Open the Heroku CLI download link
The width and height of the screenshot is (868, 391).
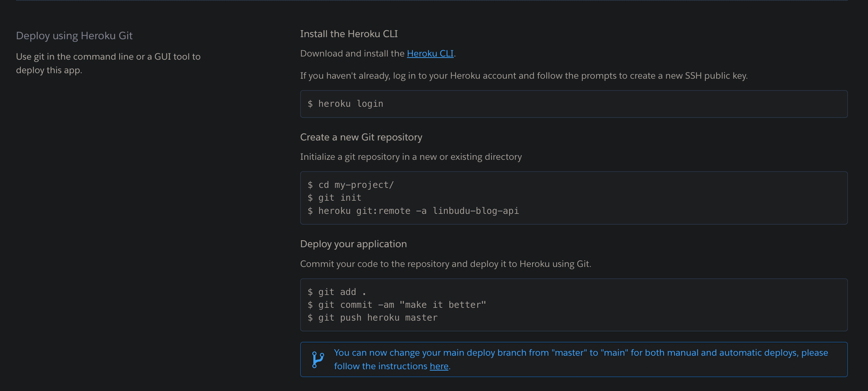tap(430, 54)
